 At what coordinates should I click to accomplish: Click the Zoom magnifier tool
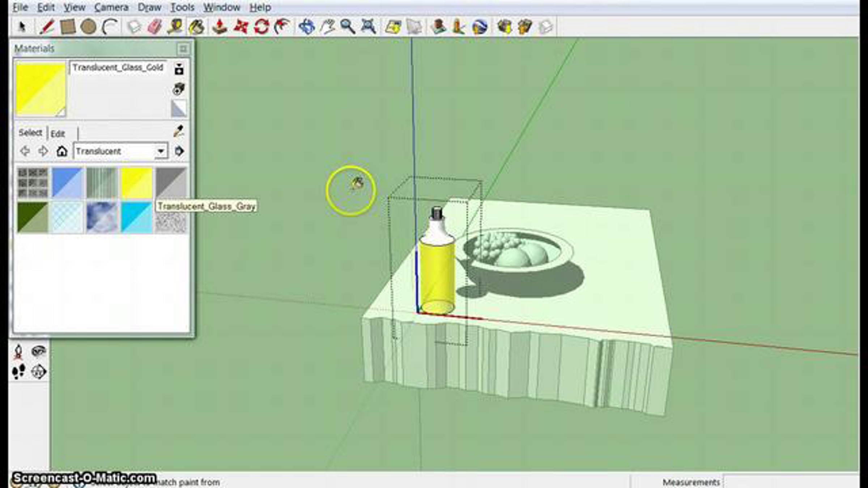point(348,27)
